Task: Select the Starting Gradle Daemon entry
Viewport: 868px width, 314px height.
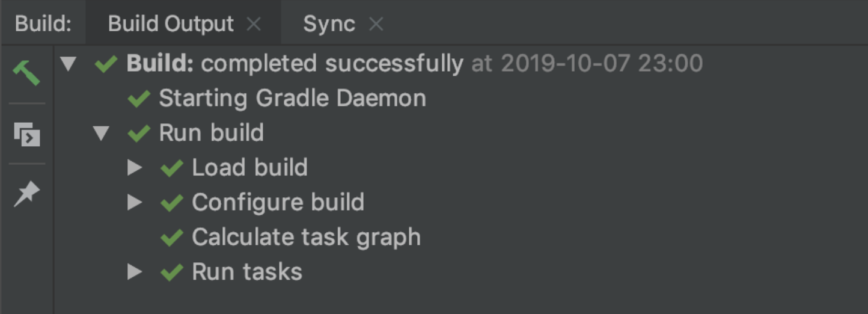Action: (292, 98)
